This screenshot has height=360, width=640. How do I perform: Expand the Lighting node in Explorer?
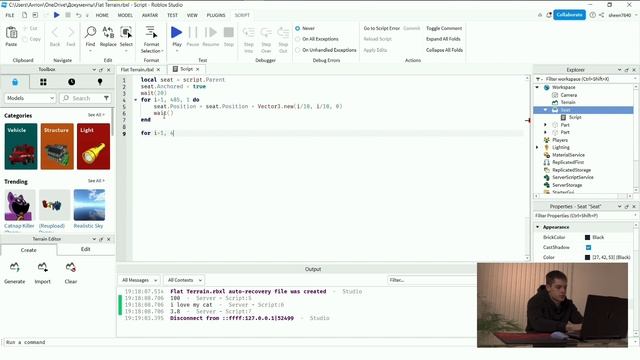538,147
